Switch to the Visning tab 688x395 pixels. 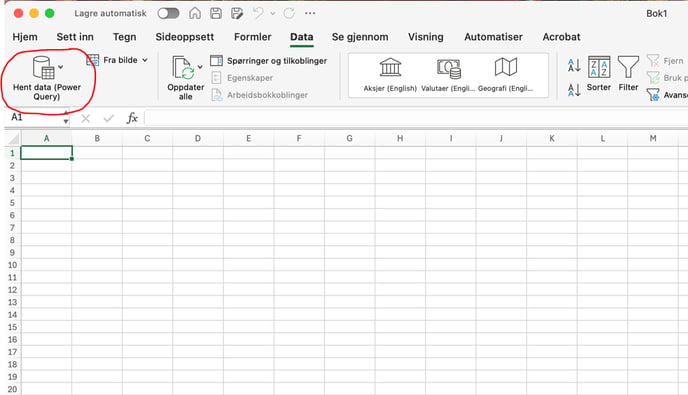(x=426, y=37)
